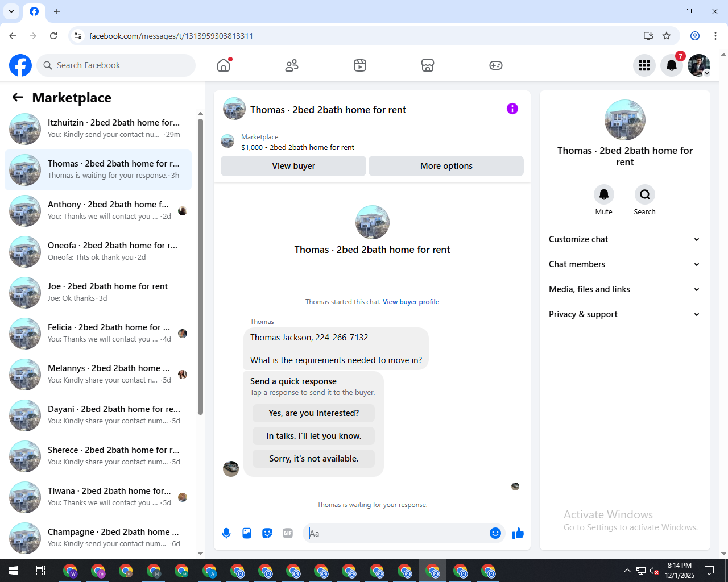Expand Privacy & support section
Image resolution: width=728 pixels, height=582 pixels.
624,314
